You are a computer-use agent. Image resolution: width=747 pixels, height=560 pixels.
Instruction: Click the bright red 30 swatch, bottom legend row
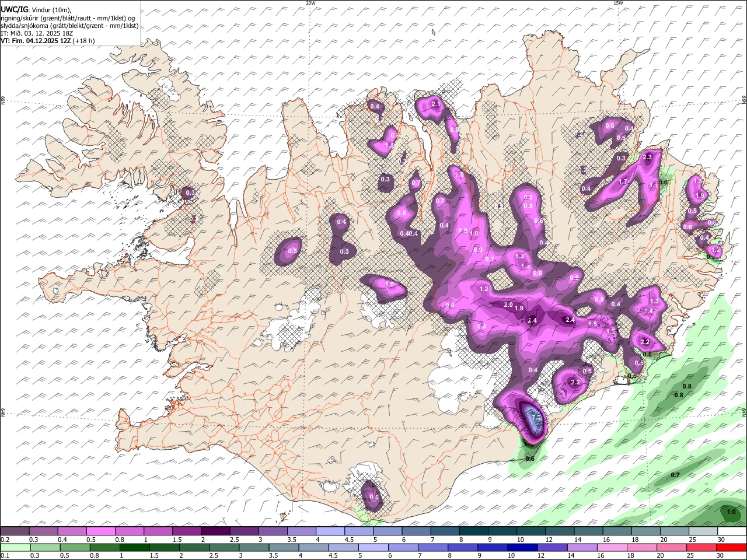tap(731, 547)
